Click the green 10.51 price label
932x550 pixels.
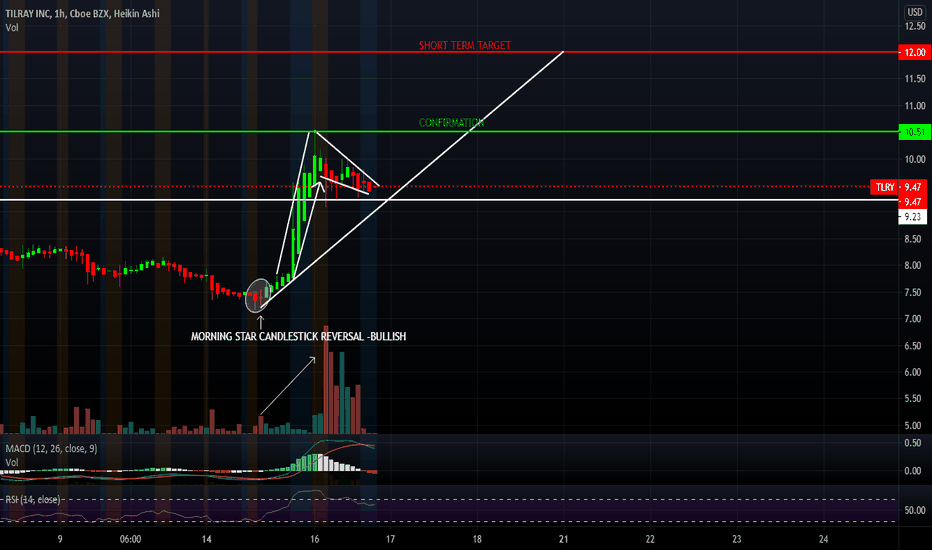pyautogui.click(x=914, y=132)
